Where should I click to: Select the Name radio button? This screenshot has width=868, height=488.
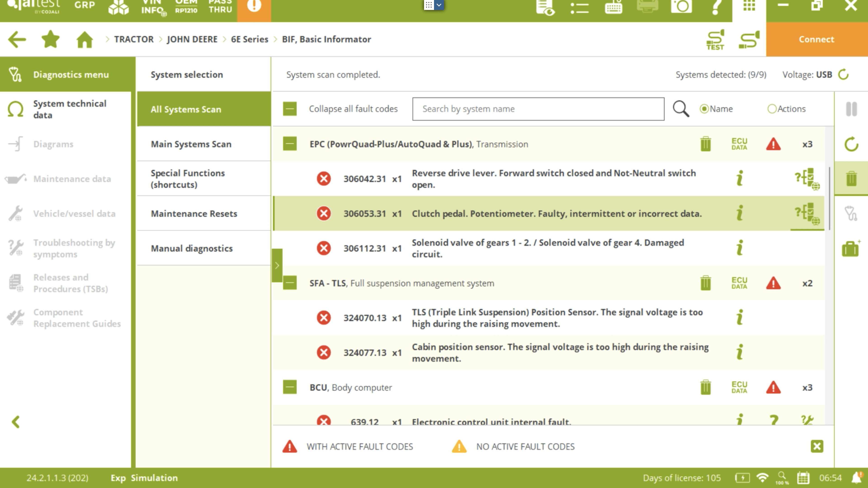704,109
